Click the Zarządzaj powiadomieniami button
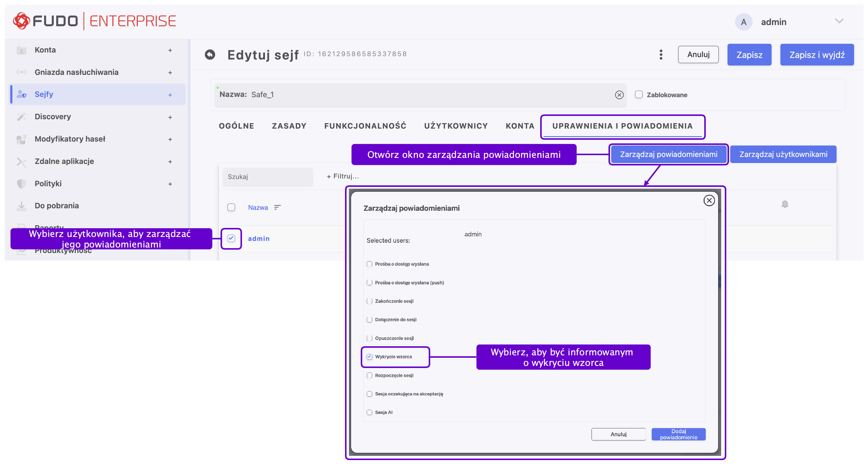 [669, 154]
